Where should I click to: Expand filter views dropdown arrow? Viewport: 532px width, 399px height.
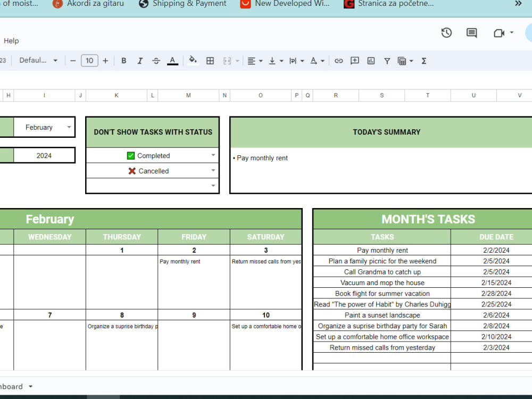[411, 61]
